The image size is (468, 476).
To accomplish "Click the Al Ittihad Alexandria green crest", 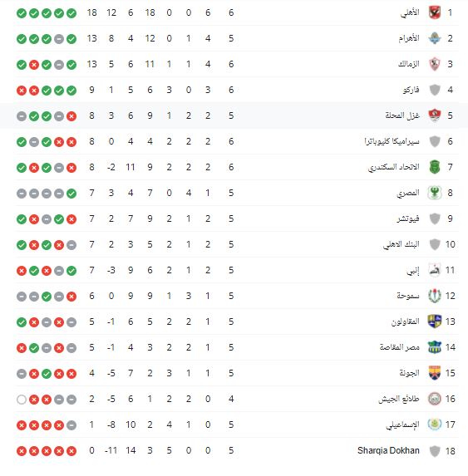I will [x=435, y=167].
